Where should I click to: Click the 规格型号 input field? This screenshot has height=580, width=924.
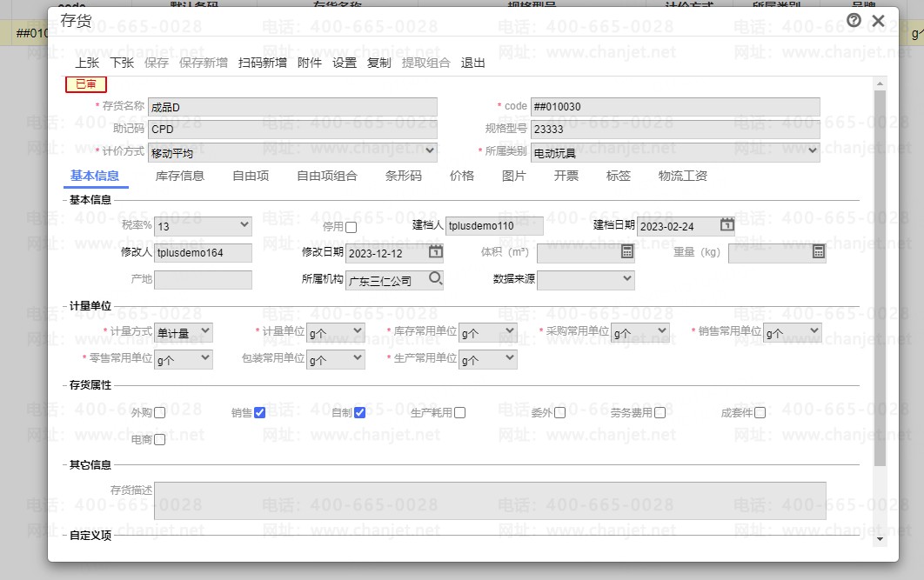[675, 130]
